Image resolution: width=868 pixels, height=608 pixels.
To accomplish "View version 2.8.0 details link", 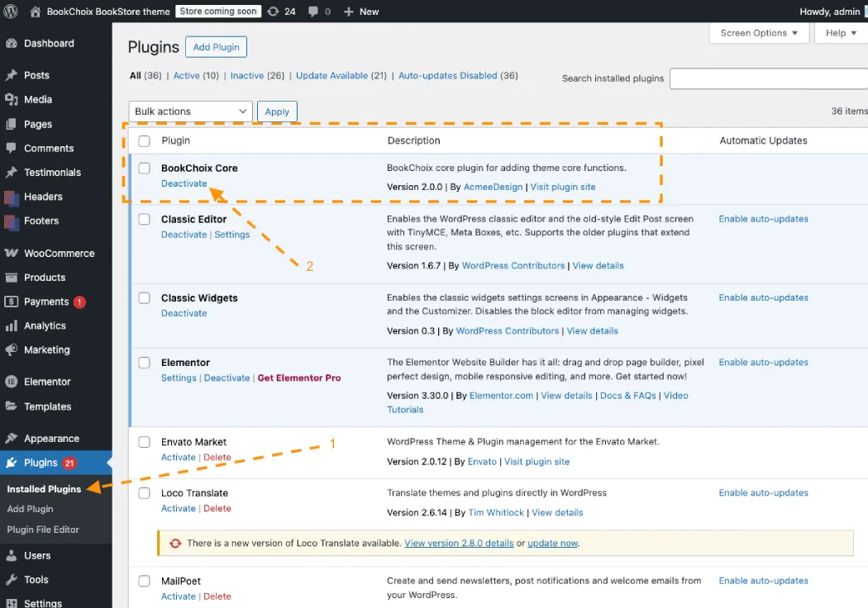I will (459, 544).
